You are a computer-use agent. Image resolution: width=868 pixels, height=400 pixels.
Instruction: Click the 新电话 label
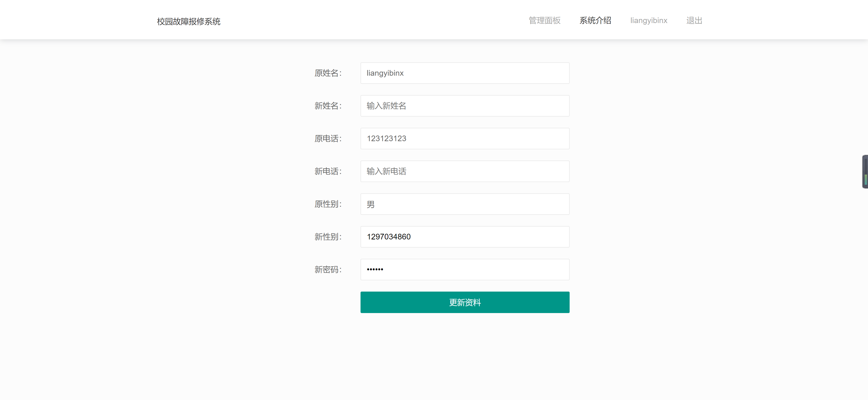coord(328,171)
